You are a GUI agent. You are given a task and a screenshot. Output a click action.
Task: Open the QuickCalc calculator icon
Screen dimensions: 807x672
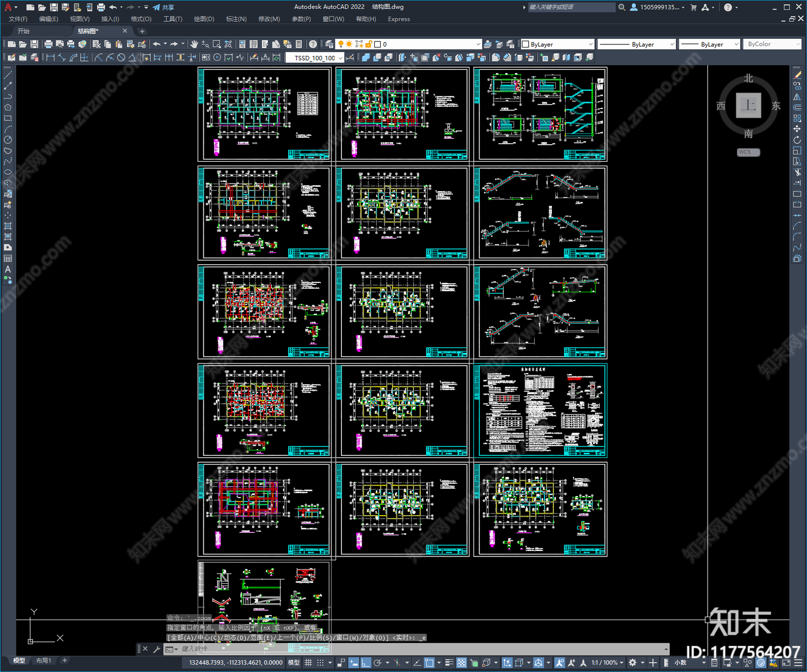click(299, 44)
